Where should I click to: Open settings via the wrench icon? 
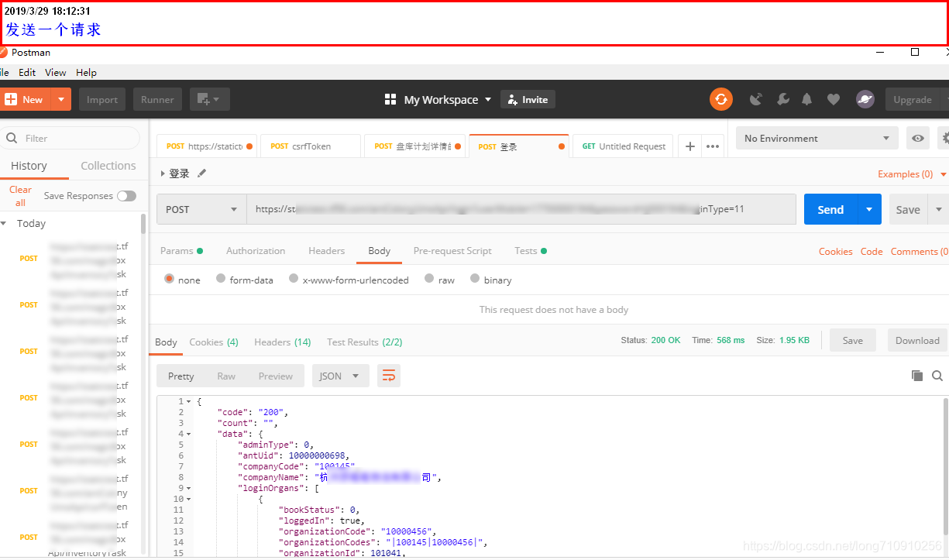pyautogui.click(x=782, y=99)
